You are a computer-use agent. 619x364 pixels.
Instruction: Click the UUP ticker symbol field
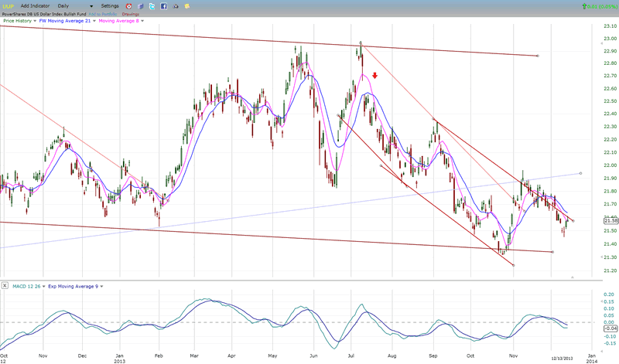coord(7,5)
